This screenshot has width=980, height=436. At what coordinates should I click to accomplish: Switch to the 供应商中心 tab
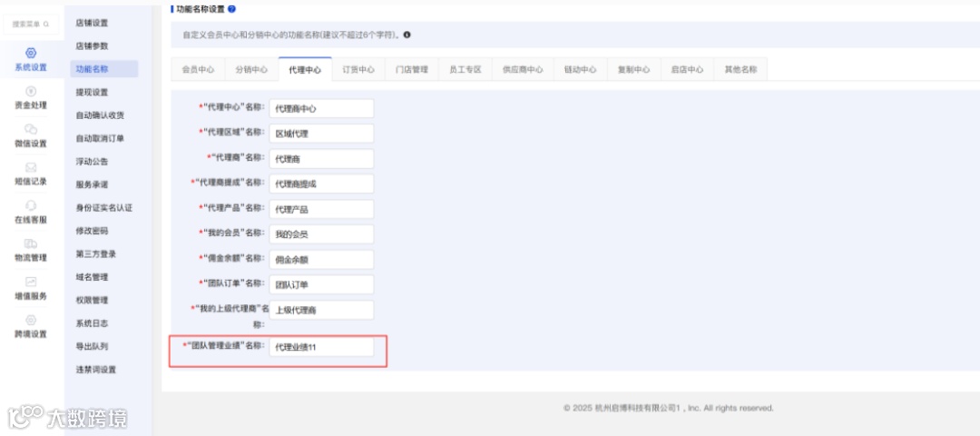pyautogui.click(x=523, y=69)
